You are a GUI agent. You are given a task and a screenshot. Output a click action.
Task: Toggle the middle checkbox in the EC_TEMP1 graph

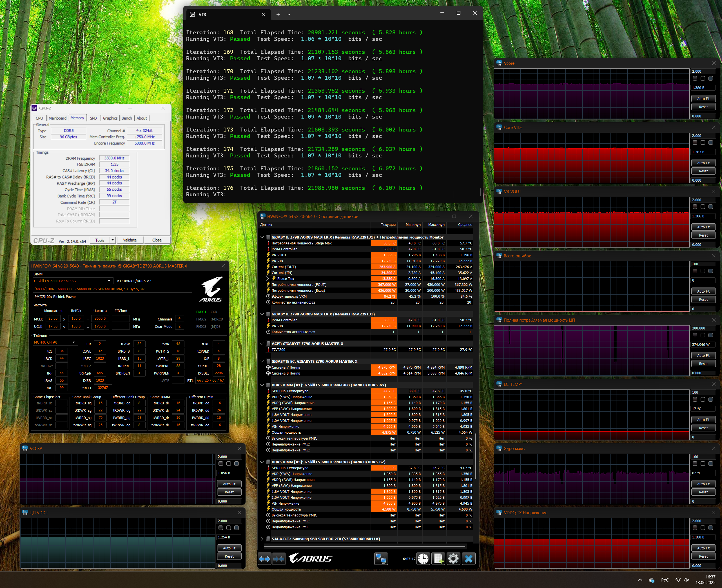click(703, 399)
